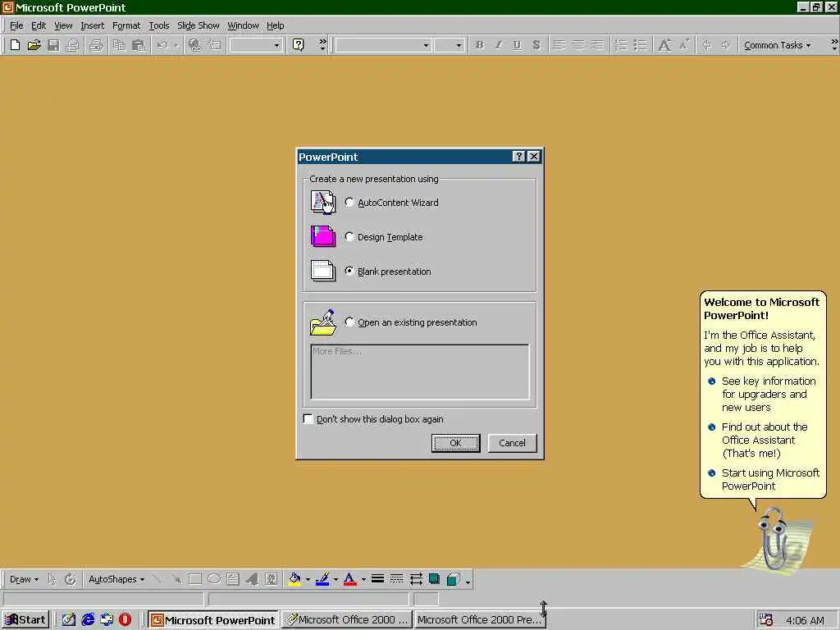Select Open an existing presentation radio button
This screenshot has width=840, height=630.
pyautogui.click(x=349, y=322)
